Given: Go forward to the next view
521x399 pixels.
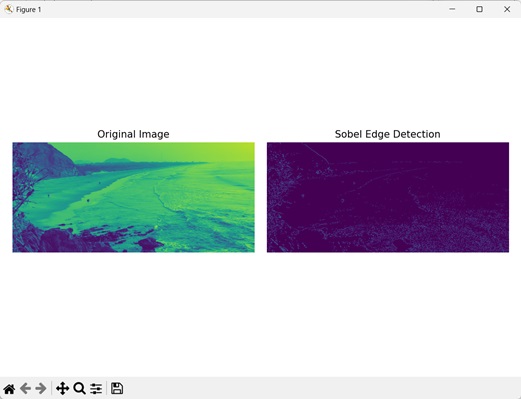Looking at the screenshot, I should 41,389.
